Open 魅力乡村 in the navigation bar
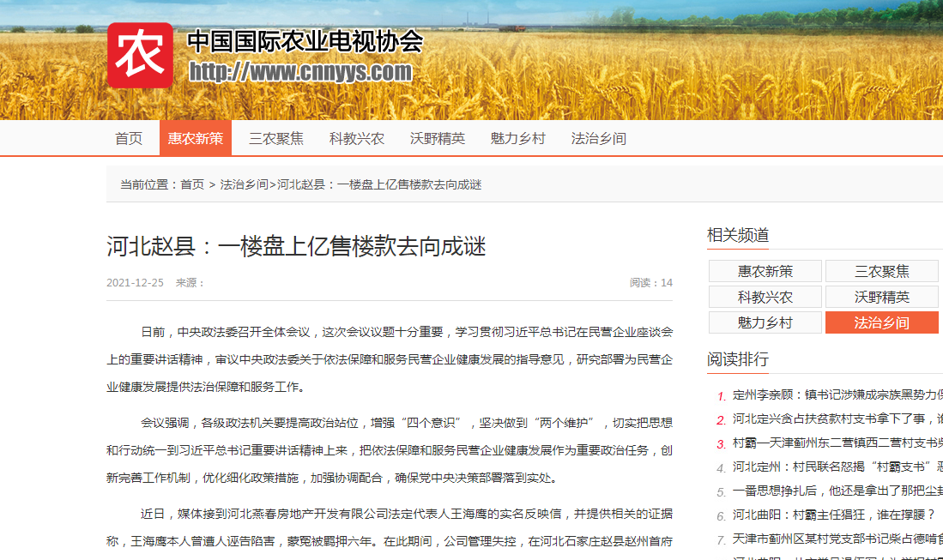Viewport: 943px width, 560px height. tap(517, 138)
